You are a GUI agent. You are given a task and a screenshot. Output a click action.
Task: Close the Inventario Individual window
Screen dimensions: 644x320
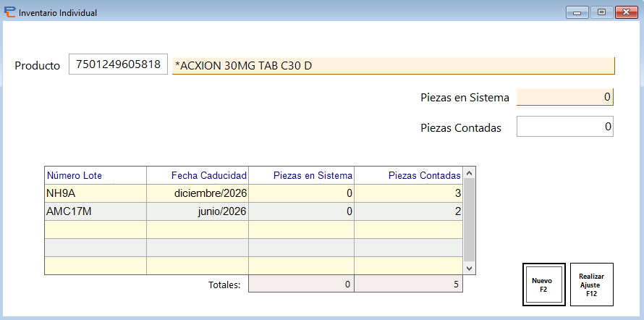627,12
